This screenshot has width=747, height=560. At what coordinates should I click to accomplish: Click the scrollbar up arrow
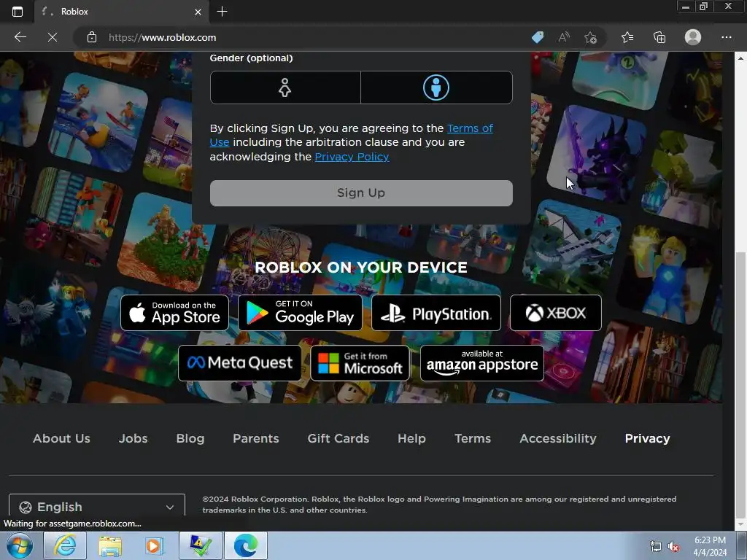point(741,58)
